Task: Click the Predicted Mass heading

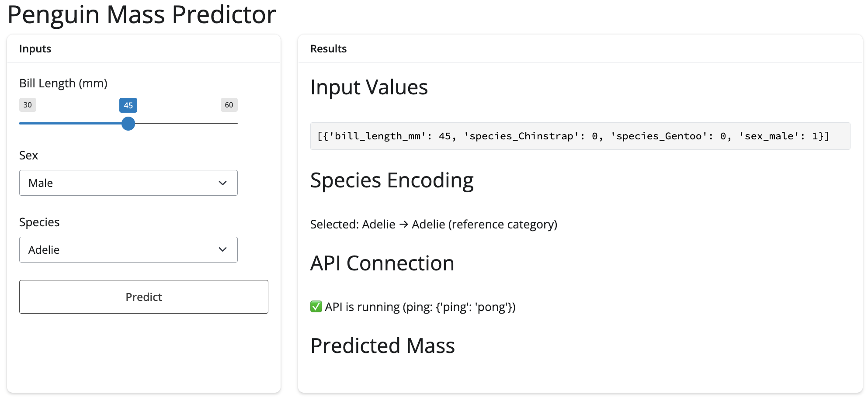Action: [x=382, y=346]
